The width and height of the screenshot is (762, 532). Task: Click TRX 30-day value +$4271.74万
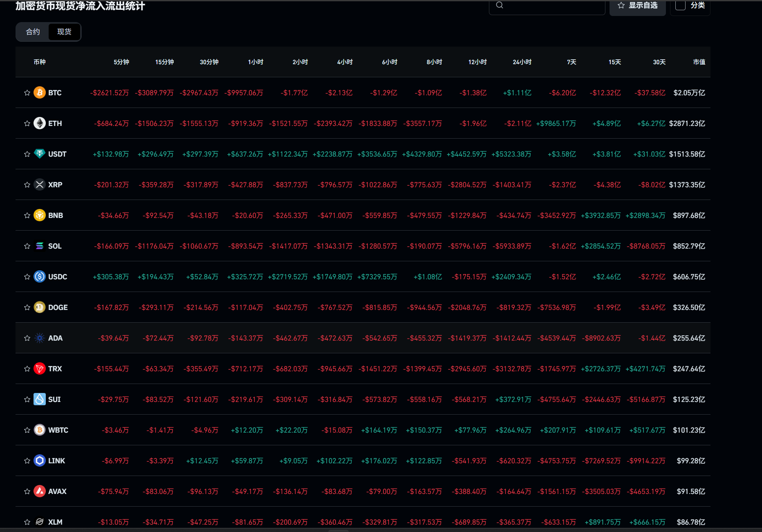[x=645, y=369]
